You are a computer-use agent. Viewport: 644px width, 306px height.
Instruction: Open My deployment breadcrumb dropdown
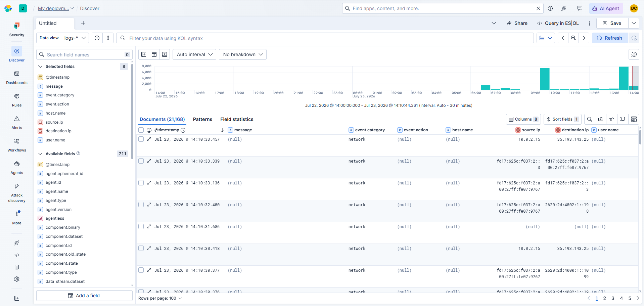[56, 8]
